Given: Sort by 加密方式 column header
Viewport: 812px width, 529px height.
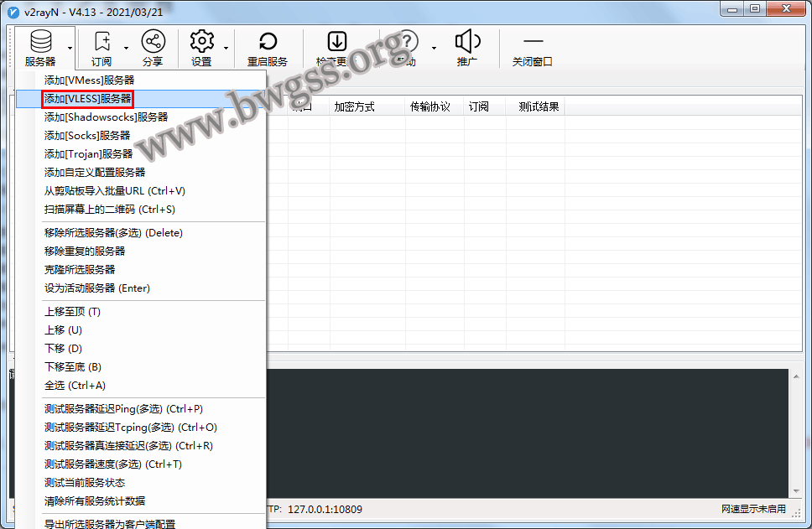Looking at the screenshot, I should (367, 107).
